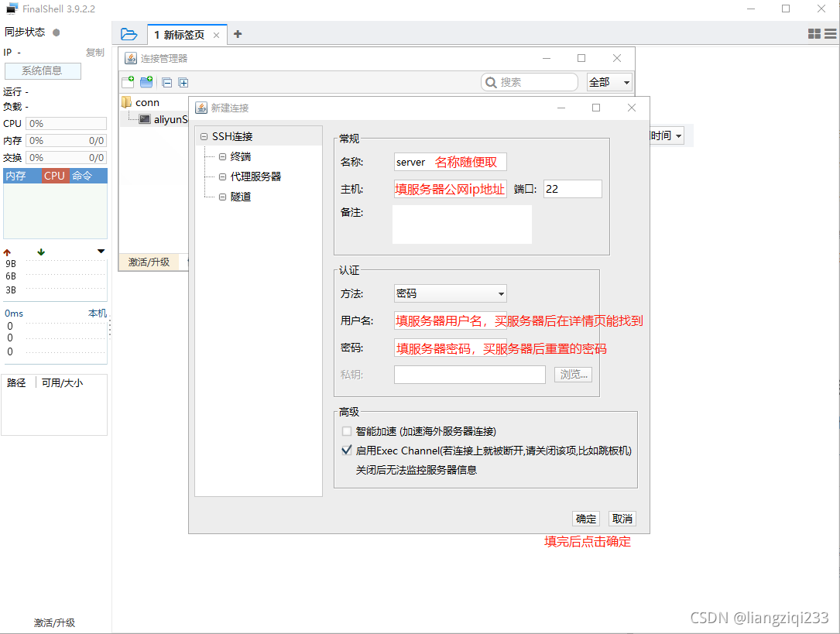Open the 隧道 settings item
This screenshot has height=634, width=840.
[x=240, y=197]
